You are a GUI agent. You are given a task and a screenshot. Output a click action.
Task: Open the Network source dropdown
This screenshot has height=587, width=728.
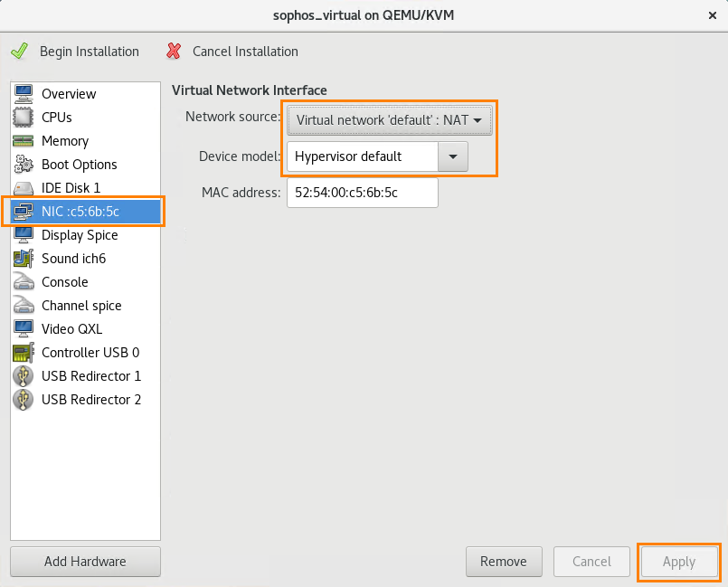point(389,119)
